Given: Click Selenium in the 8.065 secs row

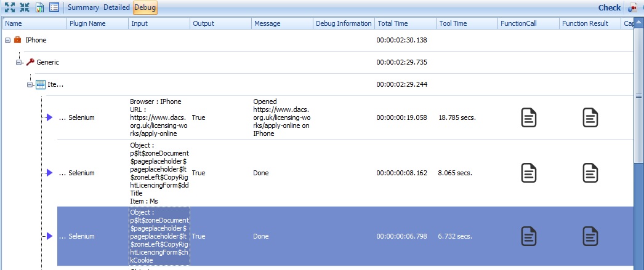Looking at the screenshot, I should (81, 173).
